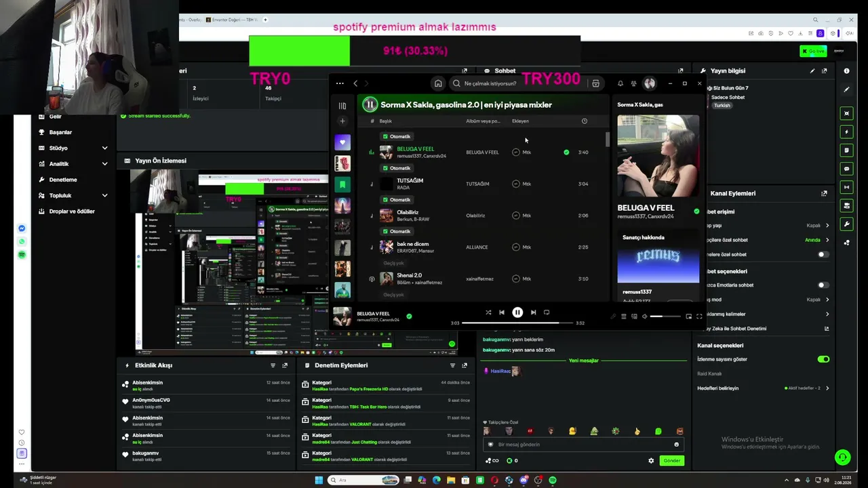Toggle the 'özel sohbet' switch under Sohbet erişimi
This screenshot has width=868, height=488.
click(823, 254)
